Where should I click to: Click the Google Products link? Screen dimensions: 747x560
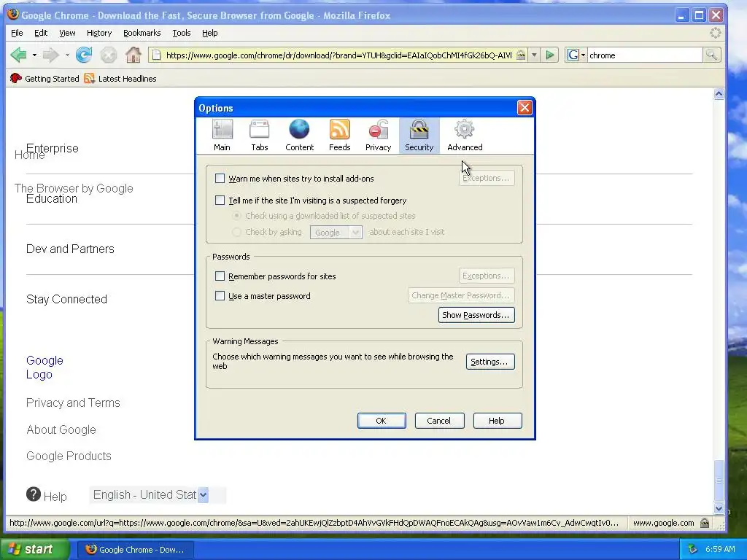(69, 456)
